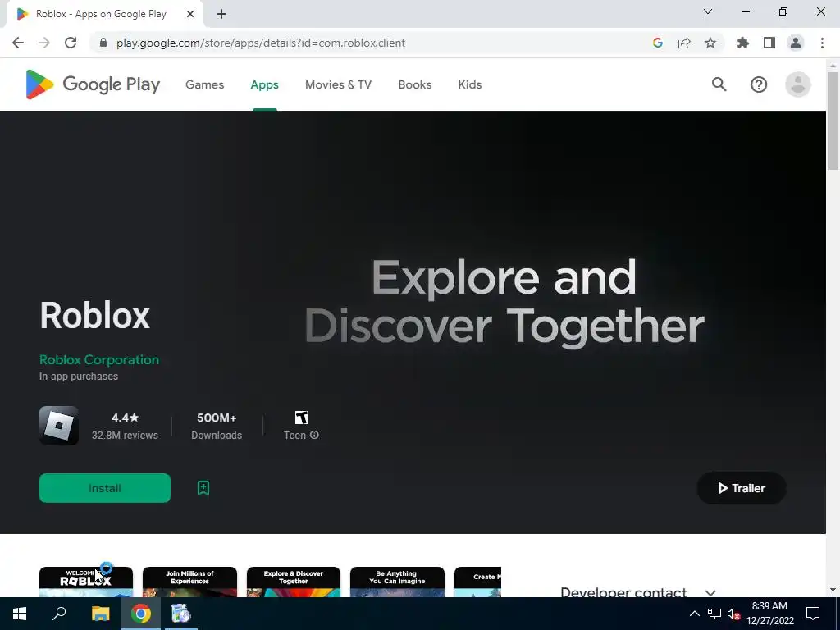The image size is (840, 630).
Task: Click the 500M+ Downloads stat
Action: tap(217, 426)
